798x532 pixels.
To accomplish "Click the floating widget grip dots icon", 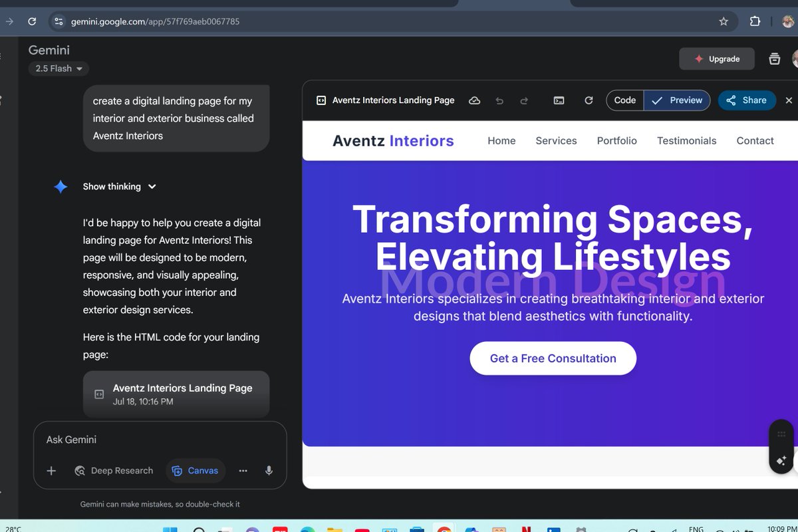I will coord(781,434).
